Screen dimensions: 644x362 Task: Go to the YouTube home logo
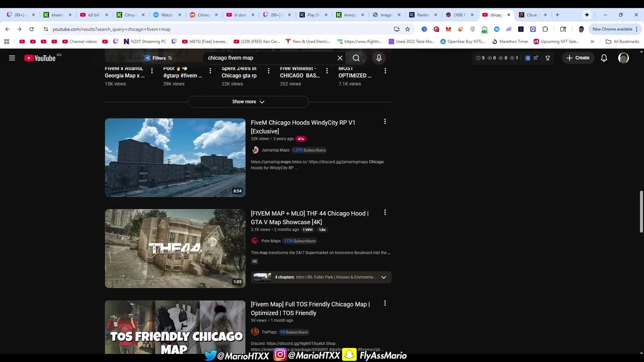[40, 58]
